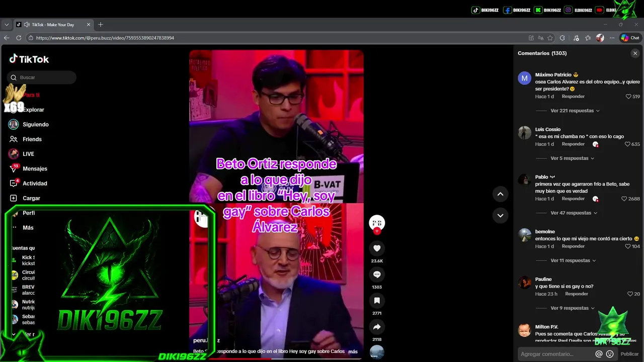Screen dimensions: 644x362
Task: Go back in browser
Action: 7,38
